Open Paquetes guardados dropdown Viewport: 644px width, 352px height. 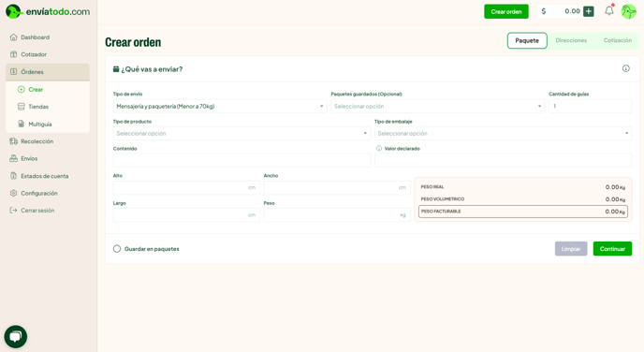tap(437, 107)
